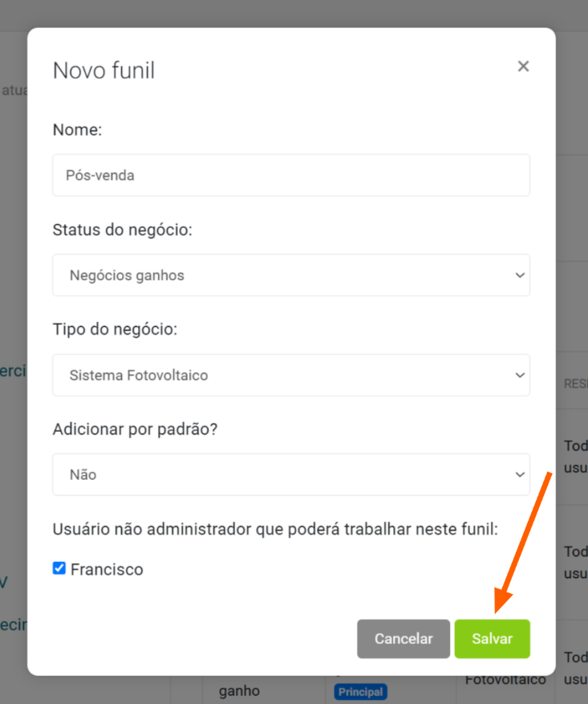Click the Francisco user label

[x=107, y=569]
